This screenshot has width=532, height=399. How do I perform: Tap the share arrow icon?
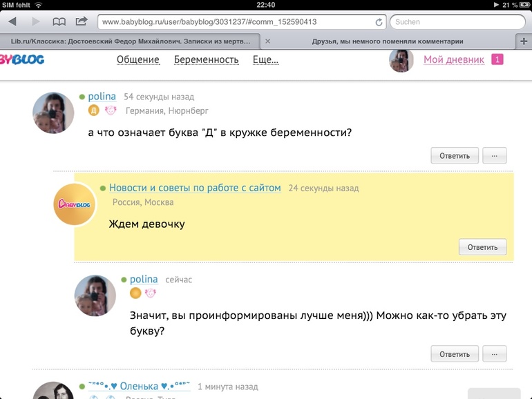[x=82, y=21]
